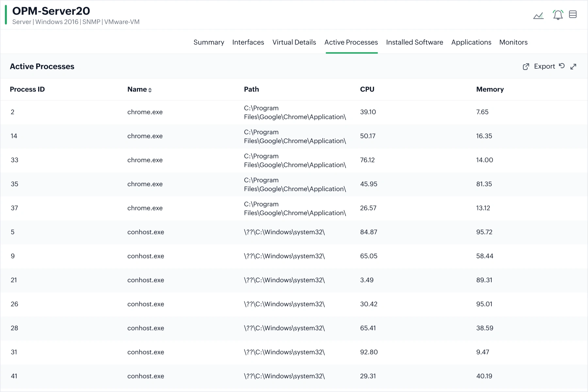
Task: Export the process list
Action: 544,66
